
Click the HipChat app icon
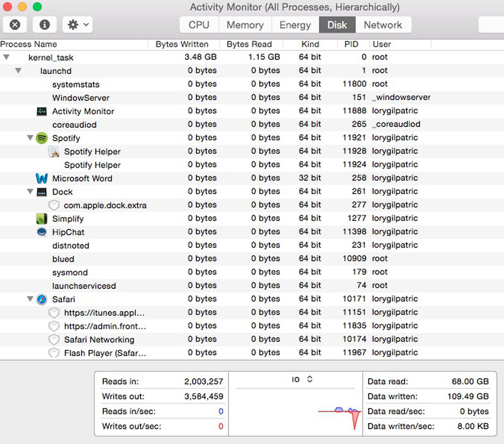click(41, 232)
